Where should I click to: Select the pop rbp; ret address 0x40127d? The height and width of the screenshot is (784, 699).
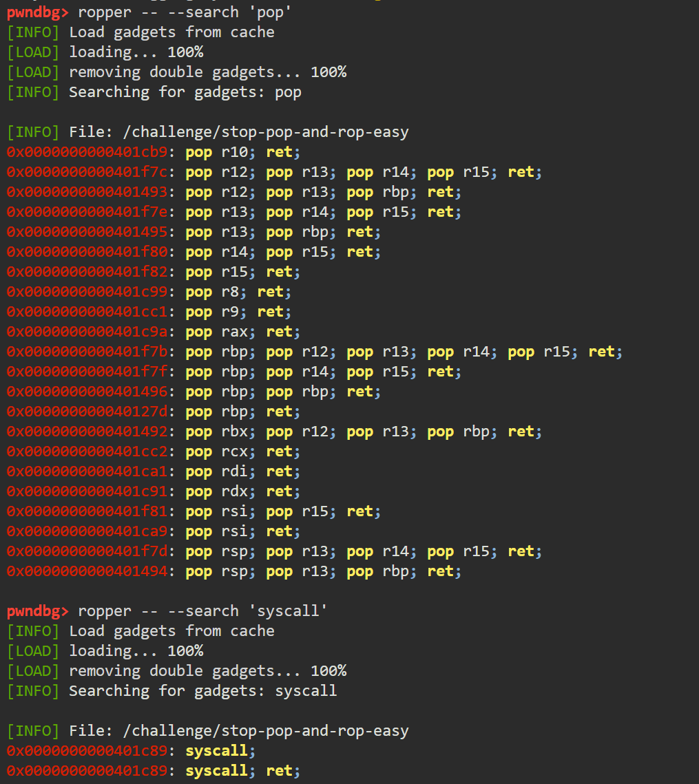point(87,412)
